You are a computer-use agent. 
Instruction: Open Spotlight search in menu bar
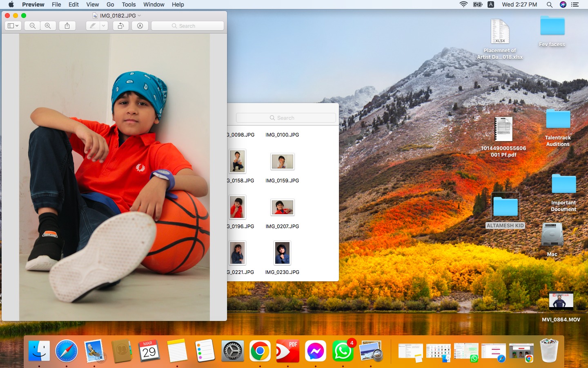550,4
